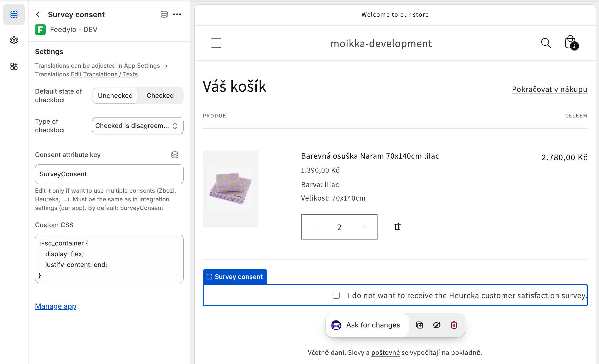Set default checkbox state to Unchecked
This screenshot has width=599, height=364.
click(x=115, y=96)
